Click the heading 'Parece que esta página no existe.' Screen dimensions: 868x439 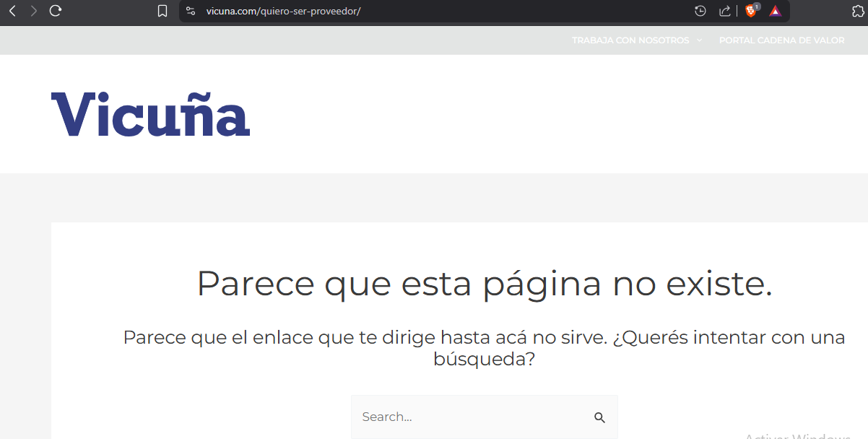(x=485, y=282)
